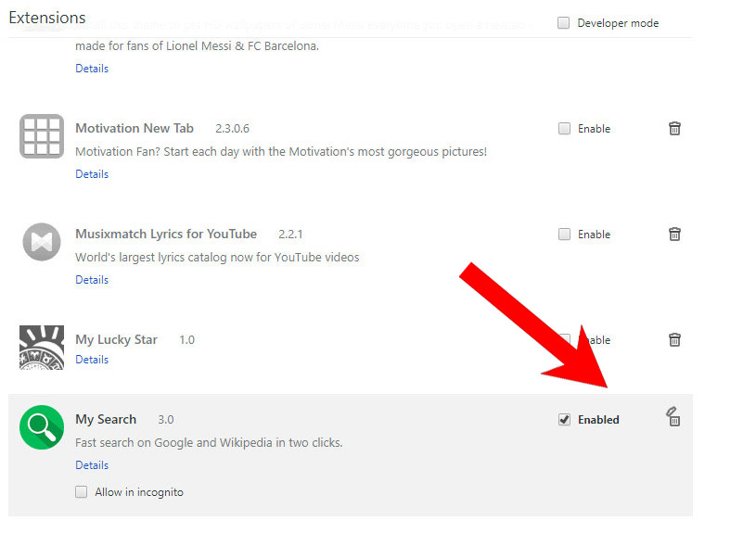This screenshot has height=533, width=756.
Task: Click version number 2.2.1
Action: (290, 235)
